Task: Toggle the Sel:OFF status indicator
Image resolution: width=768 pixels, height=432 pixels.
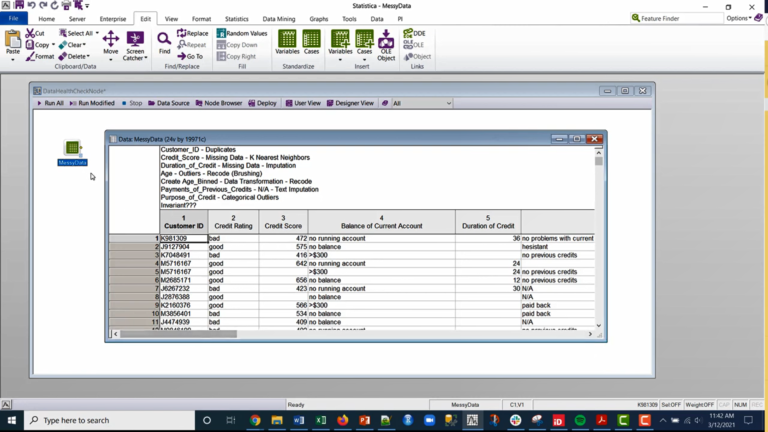Action: (671, 405)
